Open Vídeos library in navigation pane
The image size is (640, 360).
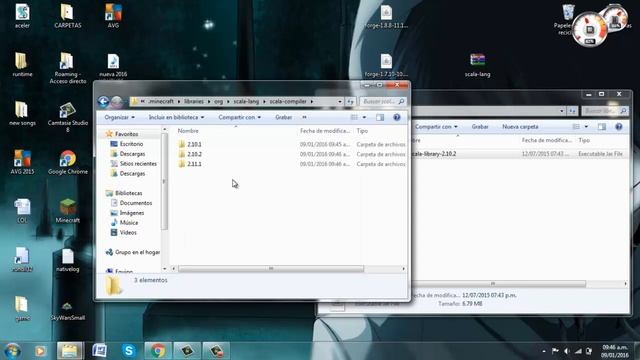pyautogui.click(x=128, y=233)
